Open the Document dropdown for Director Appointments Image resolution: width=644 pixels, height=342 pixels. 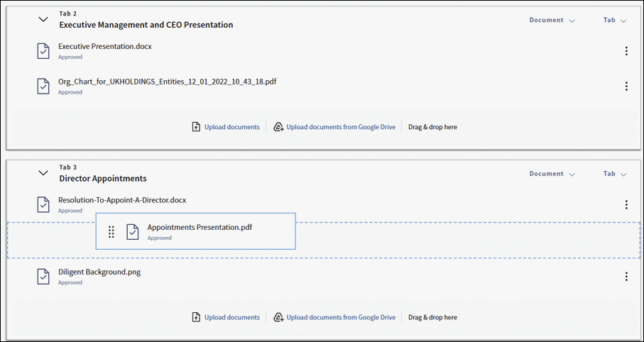pos(551,174)
